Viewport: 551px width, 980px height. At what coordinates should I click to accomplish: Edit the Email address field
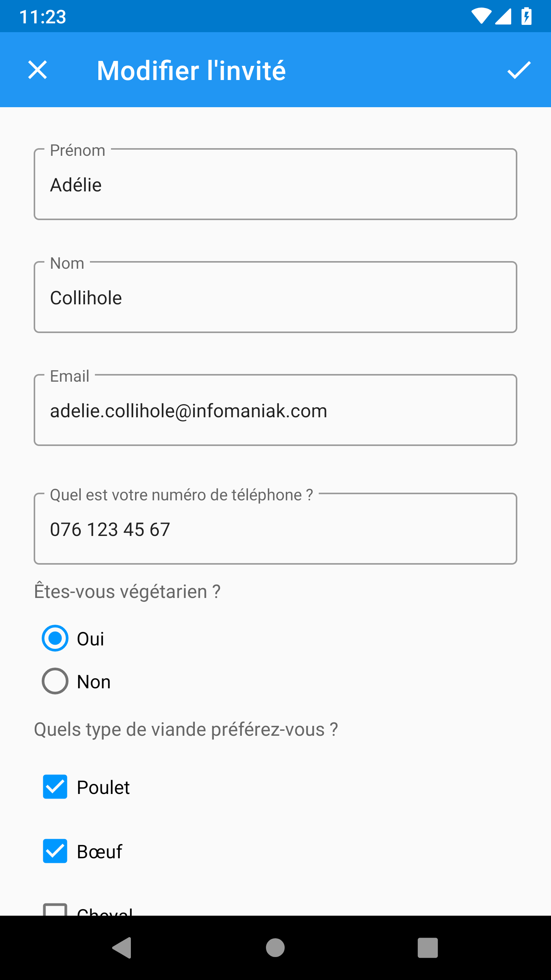click(275, 410)
